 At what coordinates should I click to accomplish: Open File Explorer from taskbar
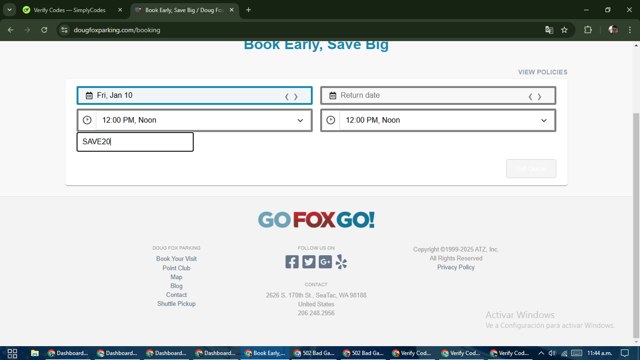[x=35, y=353]
